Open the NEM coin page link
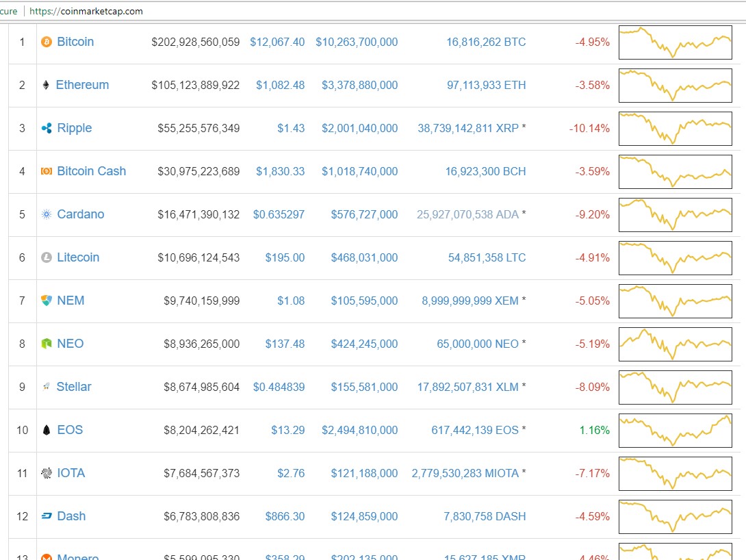 70,301
